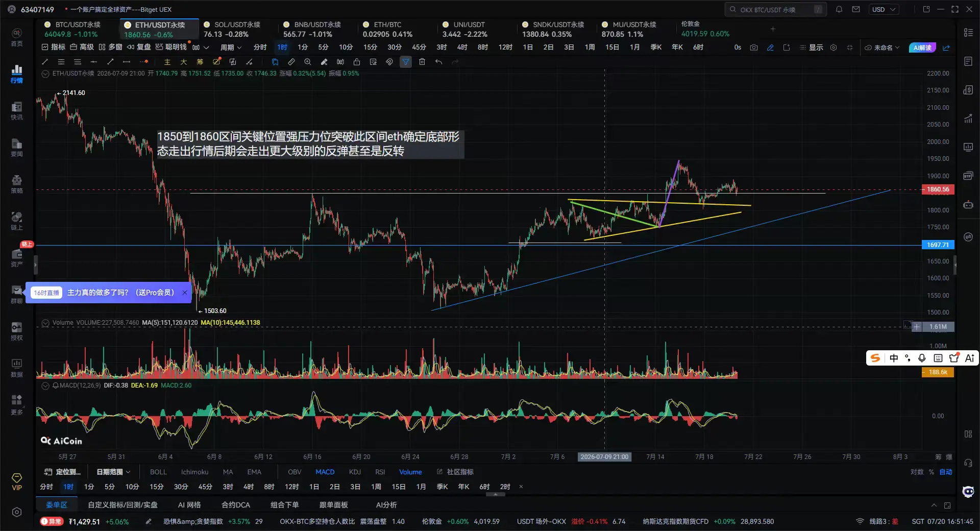Delete drawings with the trash icon

[x=422, y=62]
